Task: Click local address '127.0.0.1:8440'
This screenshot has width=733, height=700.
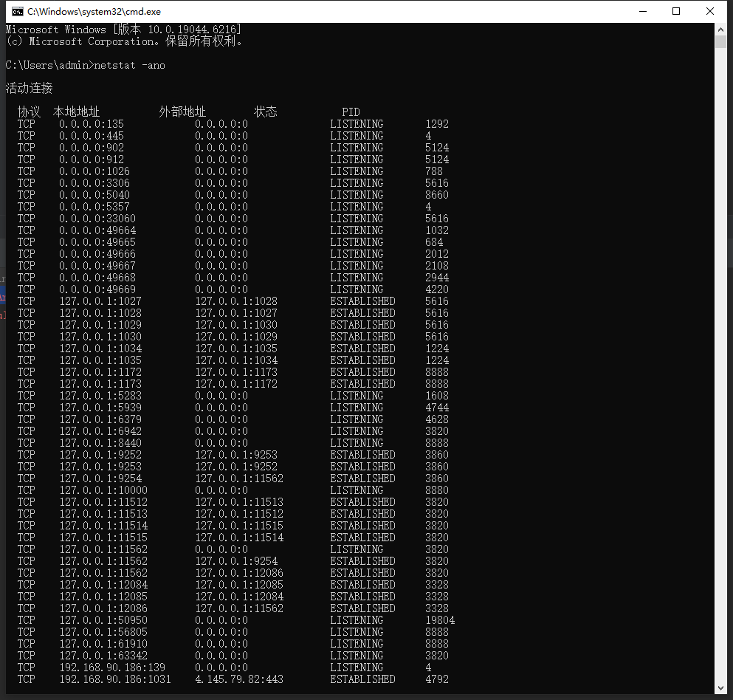Action: click(100, 443)
